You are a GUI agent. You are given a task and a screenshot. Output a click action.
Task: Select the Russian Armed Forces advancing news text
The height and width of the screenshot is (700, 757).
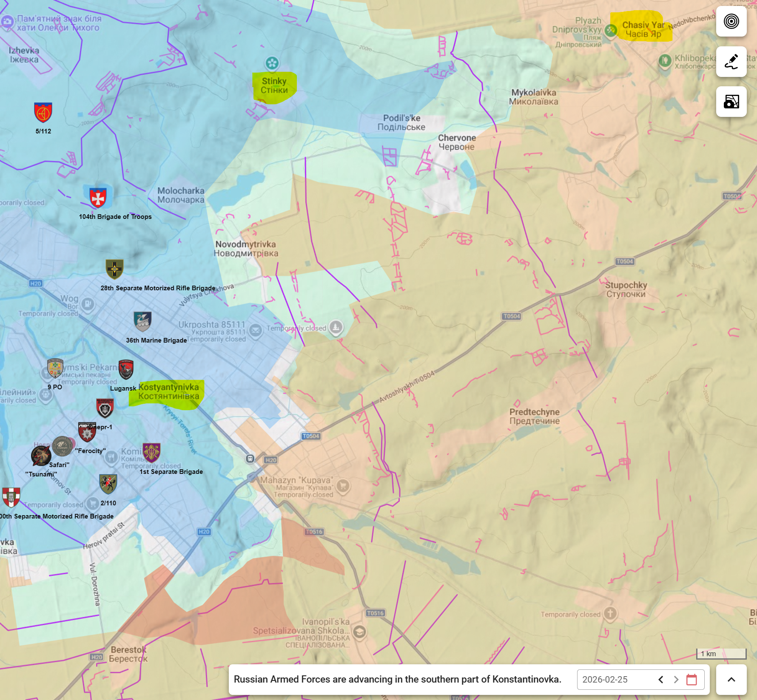click(398, 679)
